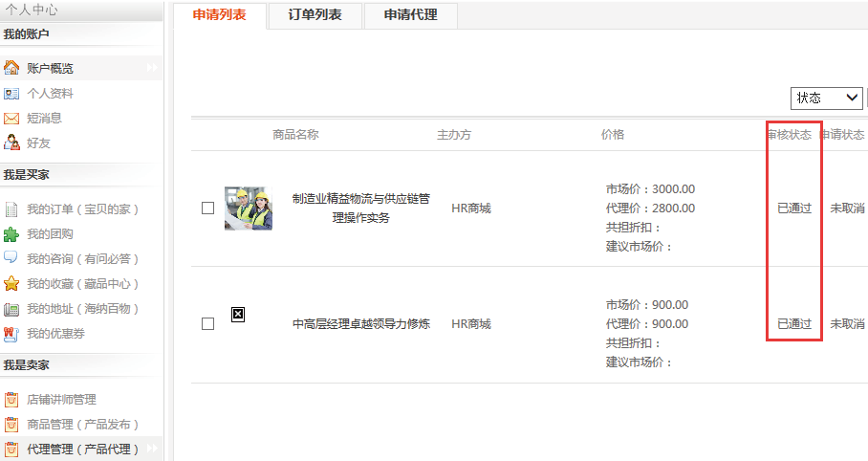
Task: Click the puzzle piece icon for 我的团购
Action: (x=11, y=234)
